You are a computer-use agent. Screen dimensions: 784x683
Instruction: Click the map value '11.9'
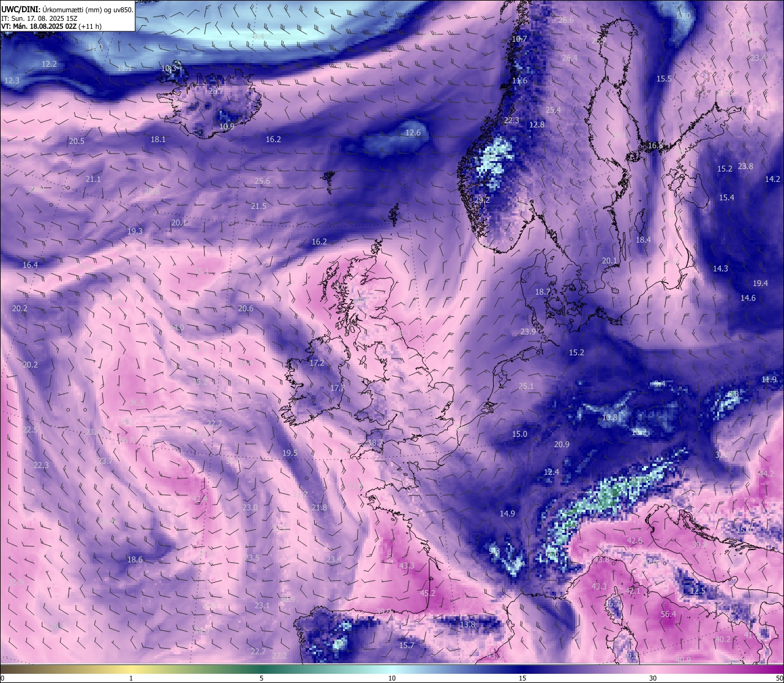[769, 380]
